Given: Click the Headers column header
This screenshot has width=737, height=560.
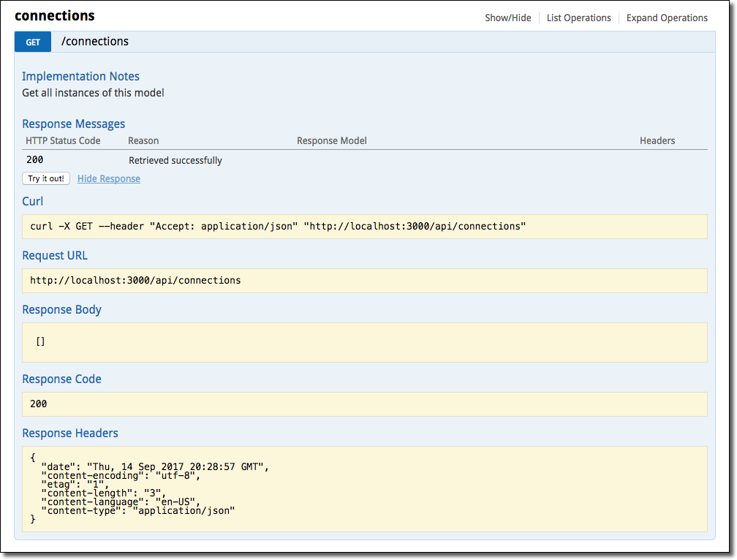Looking at the screenshot, I should coord(657,141).
